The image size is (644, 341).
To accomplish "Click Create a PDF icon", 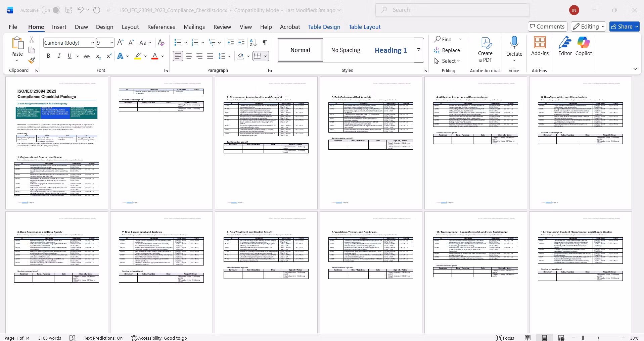I will tap(485, 50).
